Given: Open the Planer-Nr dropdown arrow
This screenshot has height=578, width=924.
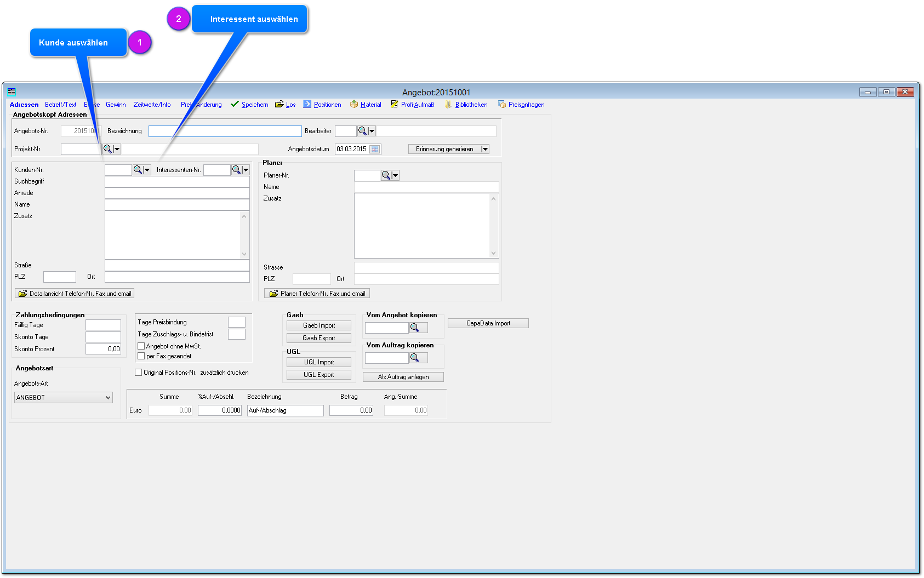Looking at the screenshot, I should (x=396, y=175).
